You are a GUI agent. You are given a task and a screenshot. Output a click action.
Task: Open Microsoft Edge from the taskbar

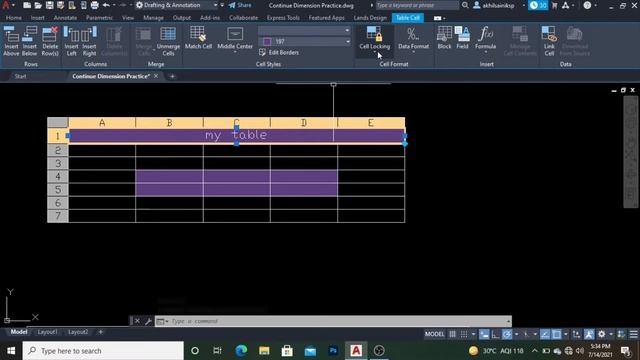click(241, 351)
